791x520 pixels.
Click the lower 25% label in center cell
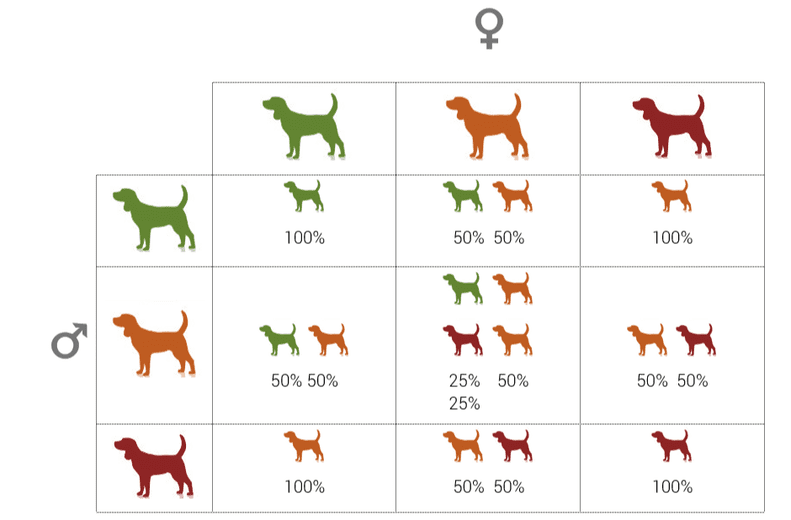click(464, 404)
